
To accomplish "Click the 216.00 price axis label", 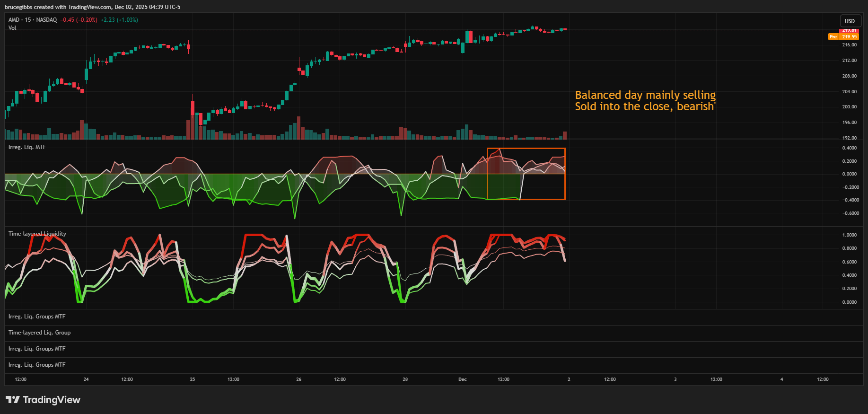I will pyautogui.click(x=849, y=45).
